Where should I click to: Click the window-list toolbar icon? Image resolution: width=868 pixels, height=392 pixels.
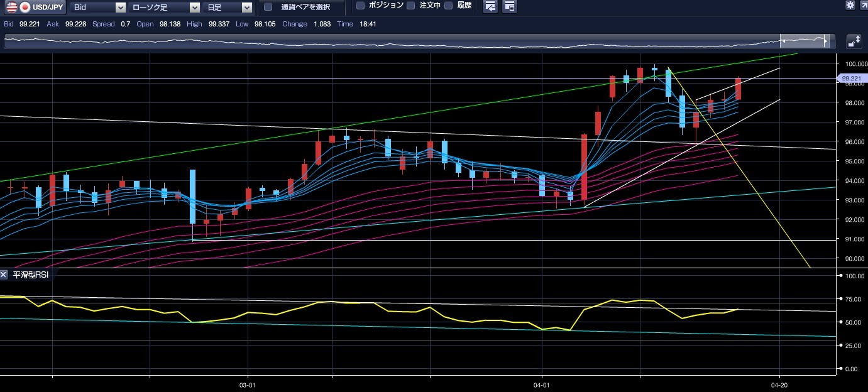coord(510,6)
